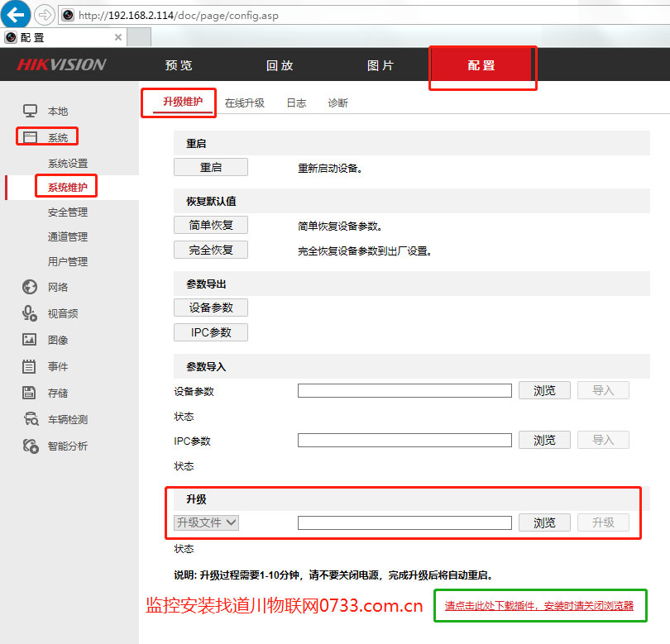Screen dimensions: 670x644
Task: Click the IPC参数 export button
Action: 210,332
